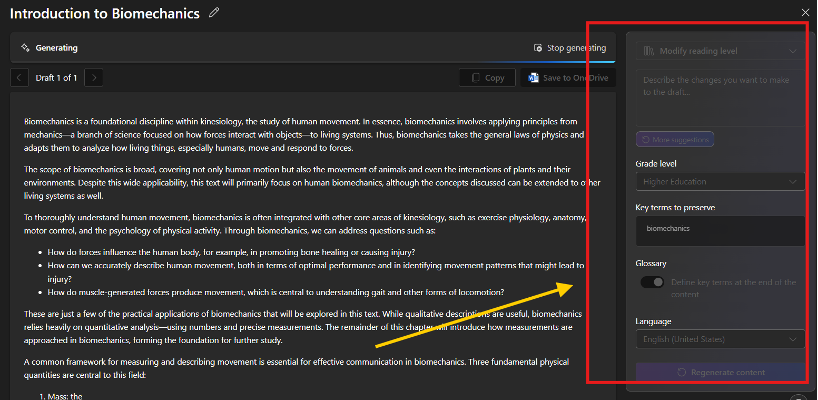Click the 'Glossary' label

point(651,263)
